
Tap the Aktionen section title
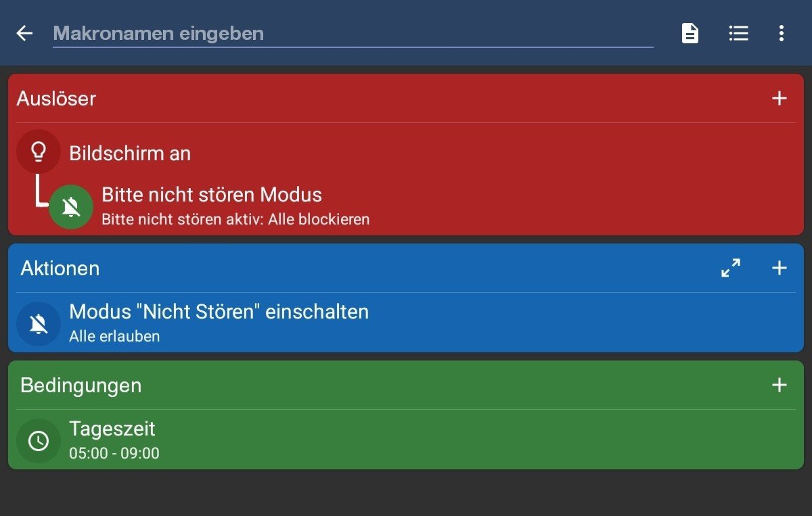click(x=60, y=268)
